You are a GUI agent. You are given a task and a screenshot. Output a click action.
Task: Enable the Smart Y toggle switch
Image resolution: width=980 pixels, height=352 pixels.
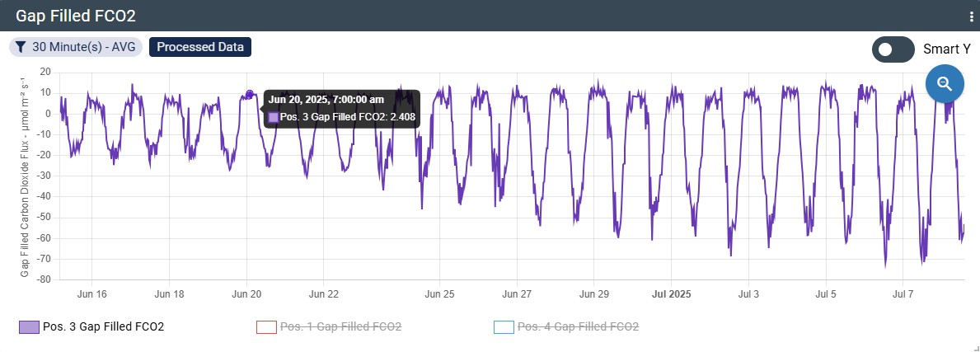[893, 49]
